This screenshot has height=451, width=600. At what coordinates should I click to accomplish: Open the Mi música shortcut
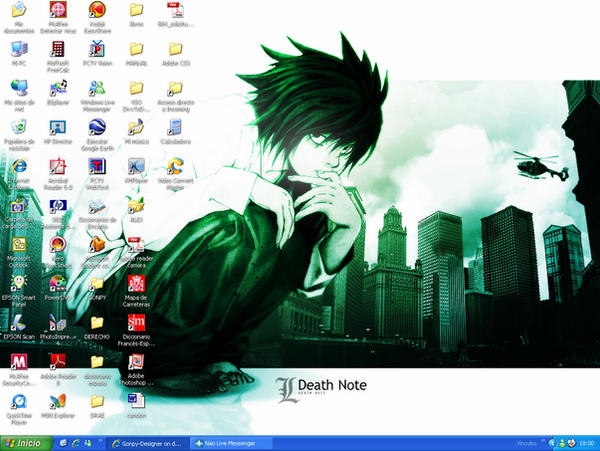137,132
